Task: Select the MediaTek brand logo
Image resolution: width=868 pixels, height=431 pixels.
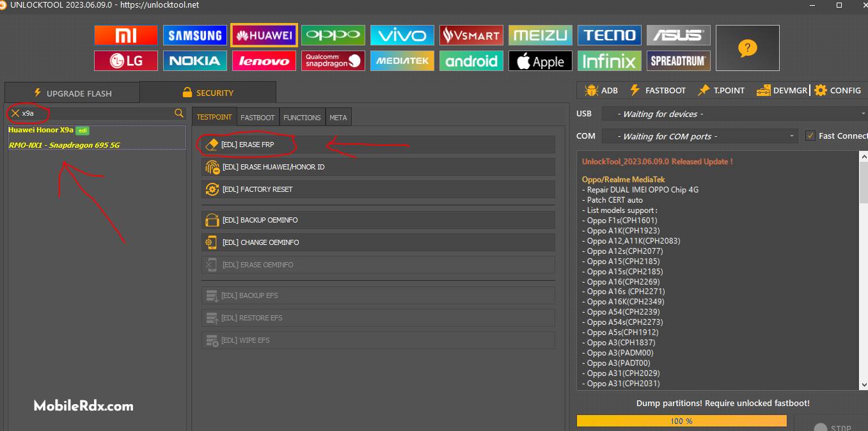Action: pos(402,61)
